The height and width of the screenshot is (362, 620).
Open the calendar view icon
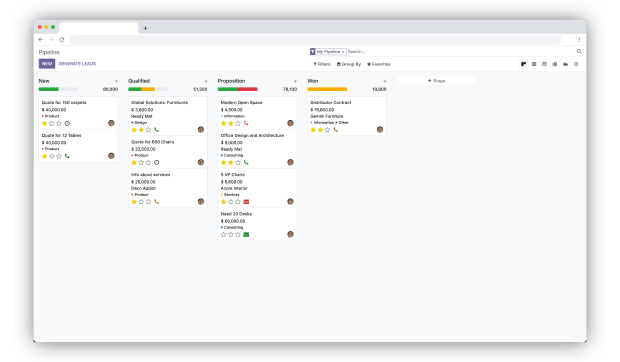pos(544,64)
